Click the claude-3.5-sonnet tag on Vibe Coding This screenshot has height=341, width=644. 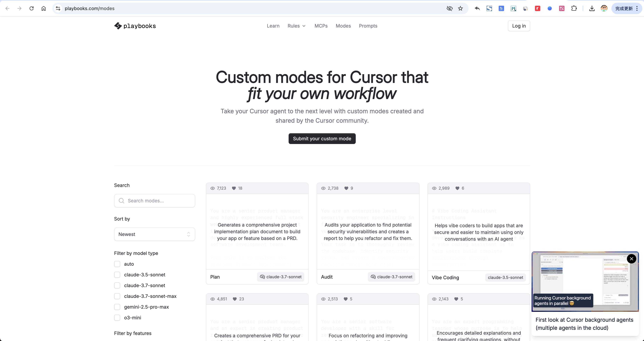[505, 277]
